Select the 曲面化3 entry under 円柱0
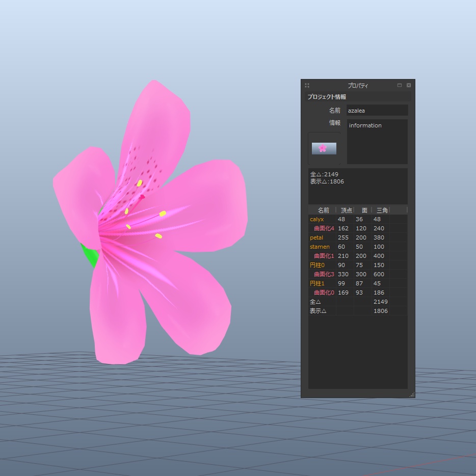 [x=323, y=274]
